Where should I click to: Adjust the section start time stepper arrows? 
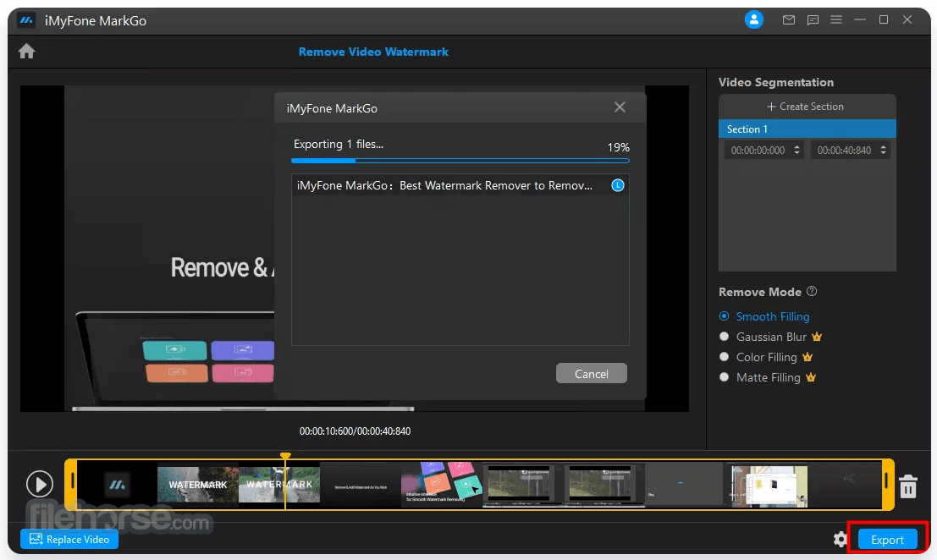click(796, 151)
